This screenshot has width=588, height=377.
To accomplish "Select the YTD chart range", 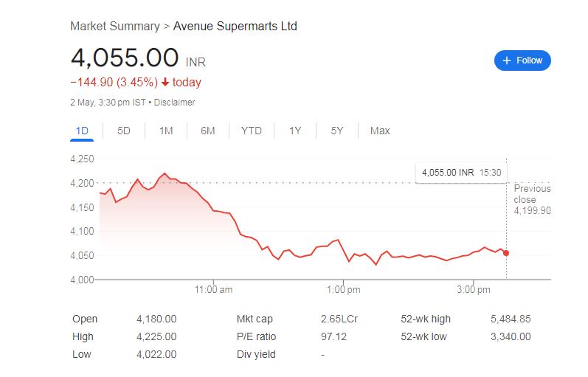I will tap(252, 131).
